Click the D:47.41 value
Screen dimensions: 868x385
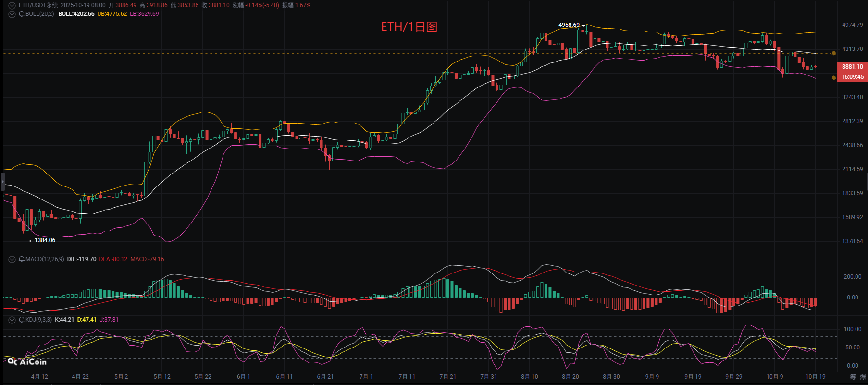(87, 320)
